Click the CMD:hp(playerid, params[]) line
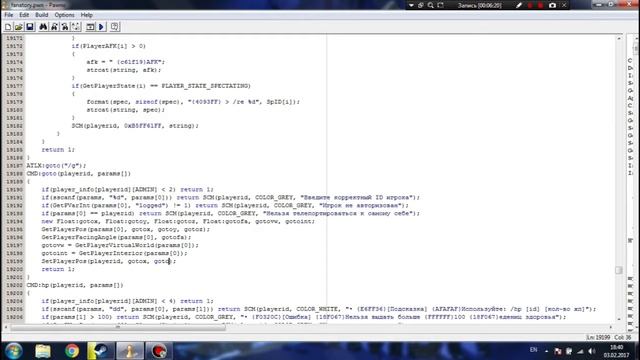 tap(75, 285)
